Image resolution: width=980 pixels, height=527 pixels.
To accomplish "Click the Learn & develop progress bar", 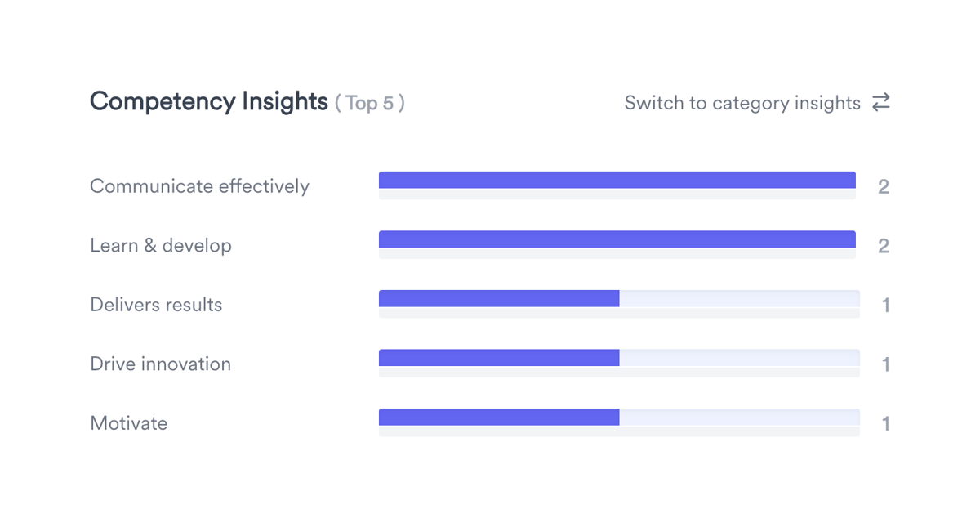I will pos(617,238).
